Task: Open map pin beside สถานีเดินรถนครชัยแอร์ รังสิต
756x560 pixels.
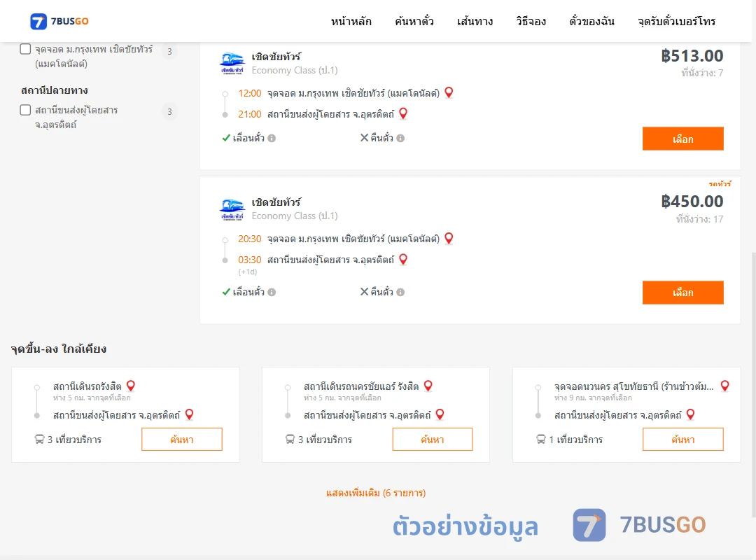Action: click(x=428, y=386)
